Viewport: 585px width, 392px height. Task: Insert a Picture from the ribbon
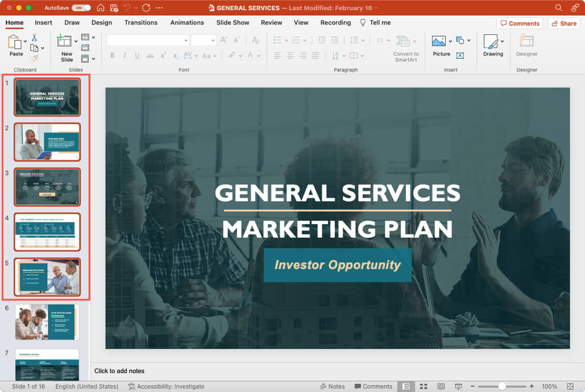tap(439, 42)
